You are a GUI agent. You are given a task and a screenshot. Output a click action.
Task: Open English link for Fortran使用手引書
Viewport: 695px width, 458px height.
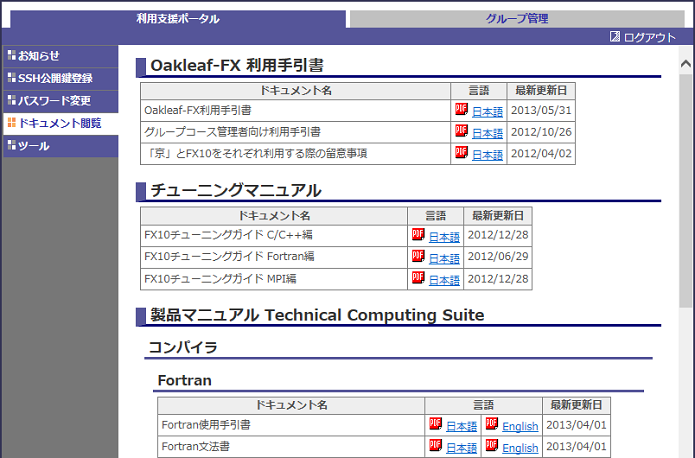tap(520, 426)
